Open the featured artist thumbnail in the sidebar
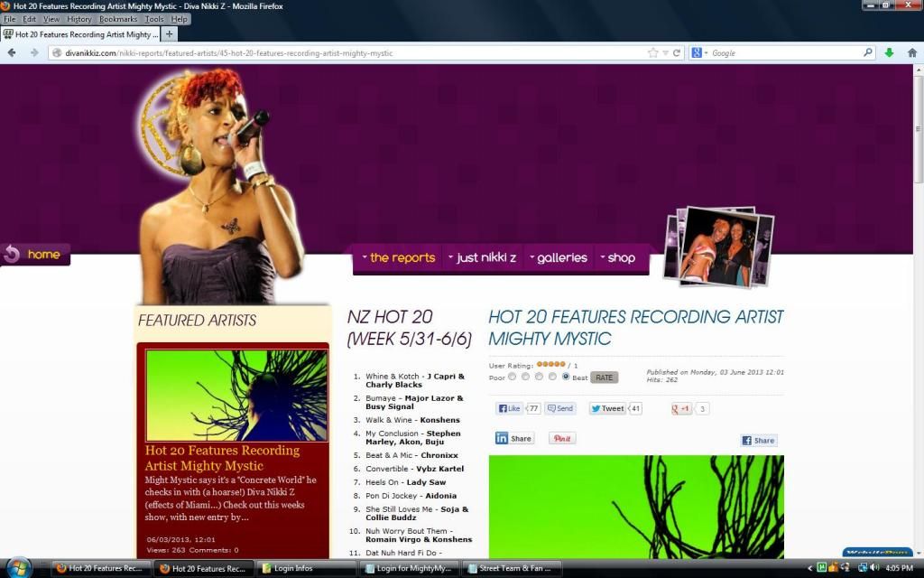The height and width of the screenshot is (578, 924). (236, 396)
